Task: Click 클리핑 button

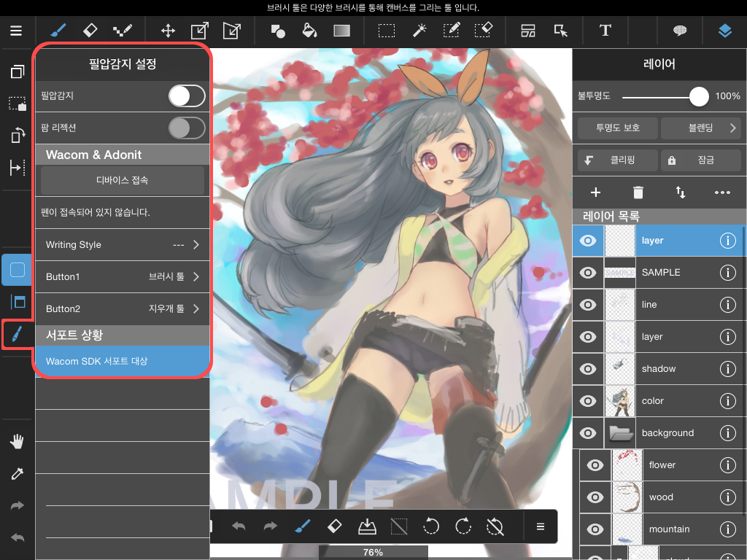Action: [618, 160]
